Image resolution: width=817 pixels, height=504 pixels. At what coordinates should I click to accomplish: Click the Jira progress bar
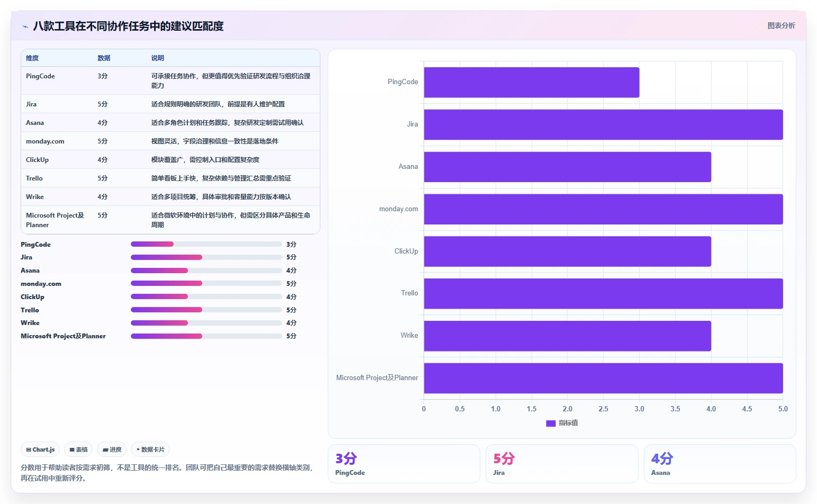pyautogui.click(x=207, y=257)
